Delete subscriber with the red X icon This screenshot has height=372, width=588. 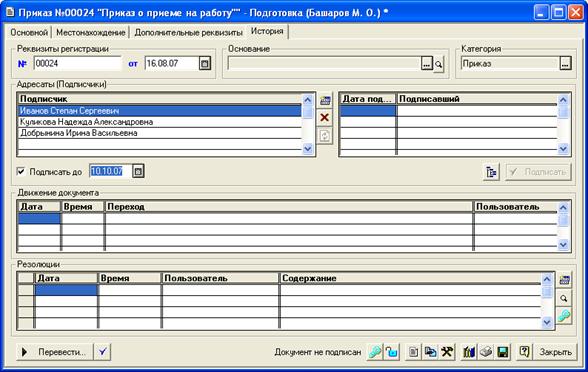click(324, 118)
